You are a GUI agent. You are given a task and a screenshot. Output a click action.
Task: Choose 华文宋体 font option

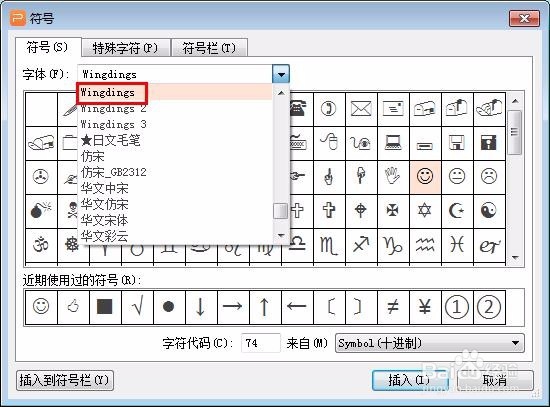coord(175,221)
